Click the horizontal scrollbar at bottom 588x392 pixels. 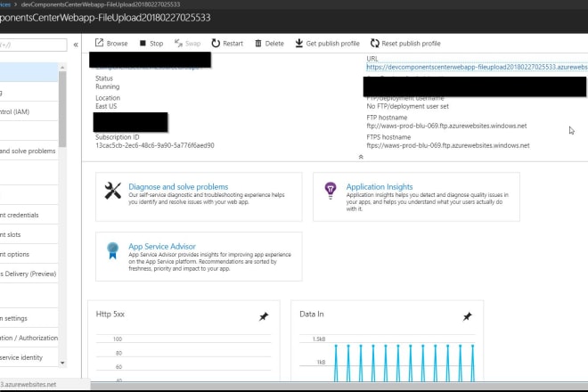tap(339, 386)
